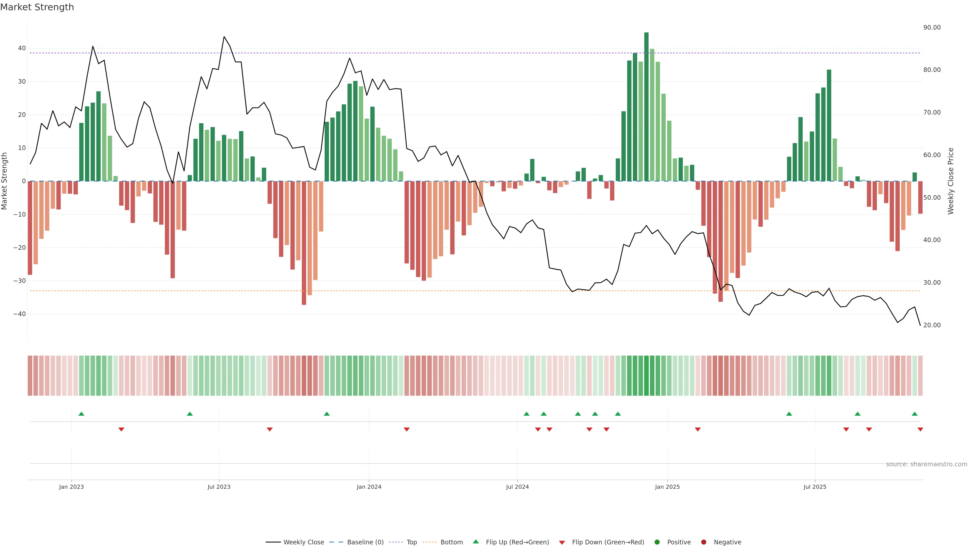
Task: Click the tallest dark green bar near Dec 2024
Action: 646,106
